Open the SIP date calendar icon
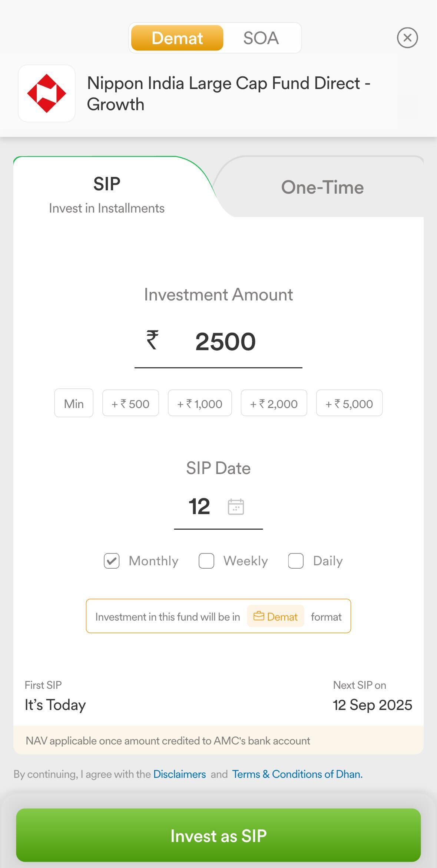Viewport: 437px width, 868px height. coord(236,507)
